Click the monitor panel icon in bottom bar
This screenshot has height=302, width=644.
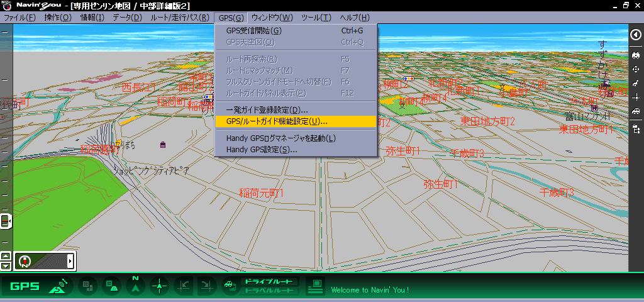tap(316, 286)
